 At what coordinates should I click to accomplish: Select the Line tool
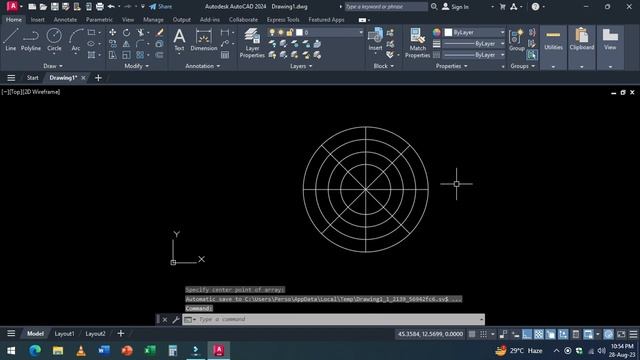click(11, 40)
